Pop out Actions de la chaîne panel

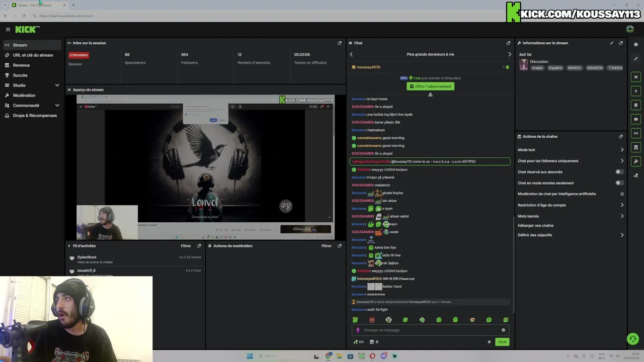[x=621, y=137]
